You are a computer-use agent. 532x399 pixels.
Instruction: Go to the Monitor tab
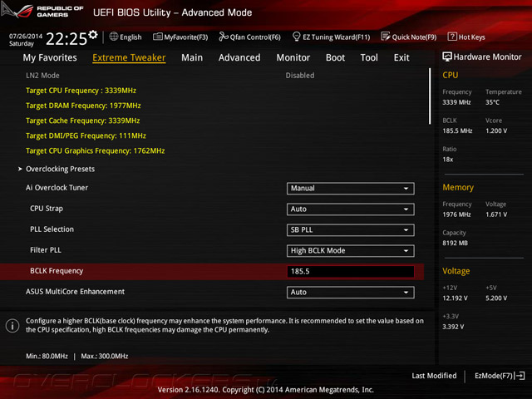293,57
